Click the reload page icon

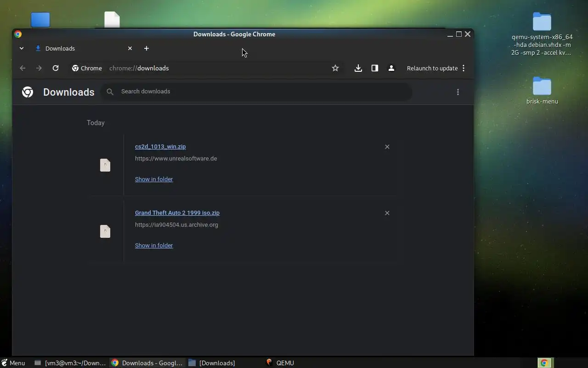(56, 68)
